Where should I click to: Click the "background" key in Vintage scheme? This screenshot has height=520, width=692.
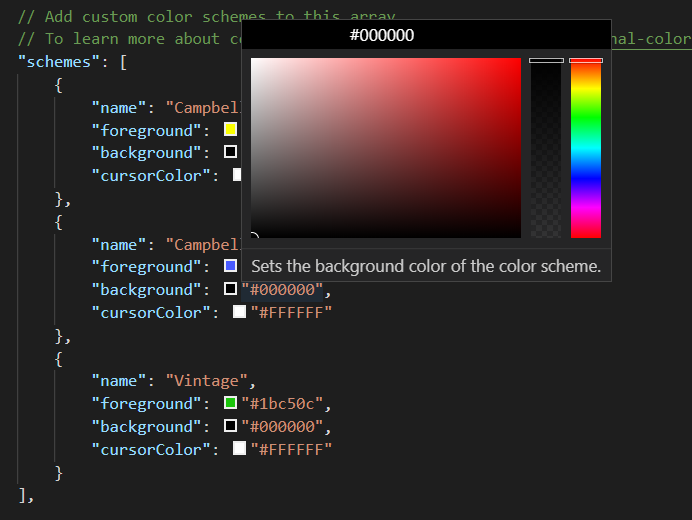(147, 427)
